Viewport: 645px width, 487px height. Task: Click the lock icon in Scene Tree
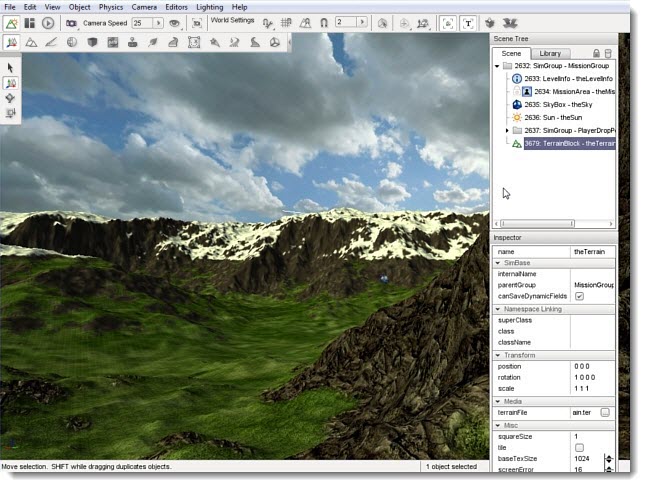[x=596, y=53]
